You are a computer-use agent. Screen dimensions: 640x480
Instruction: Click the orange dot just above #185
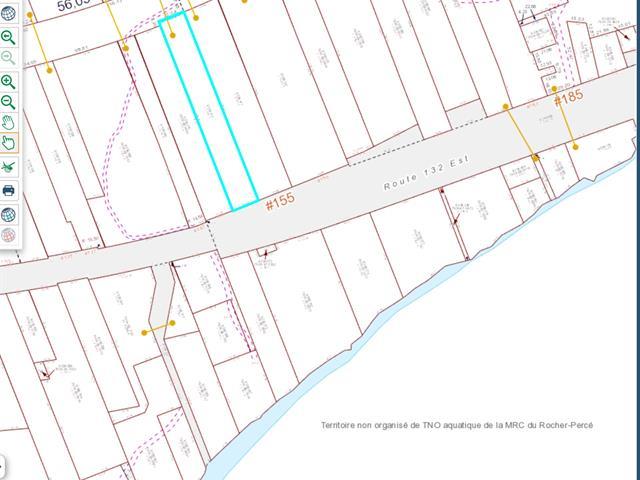tap(555, 88)
